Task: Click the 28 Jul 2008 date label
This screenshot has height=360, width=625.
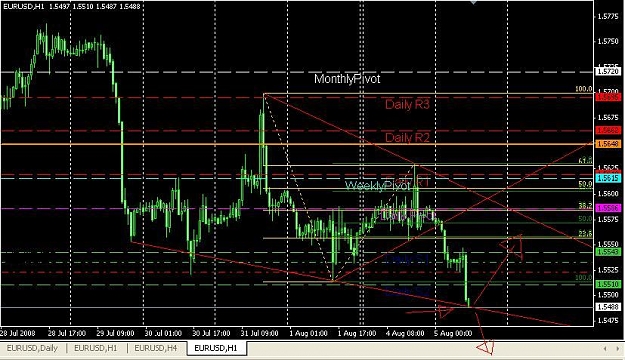Action: click(17, 333)
